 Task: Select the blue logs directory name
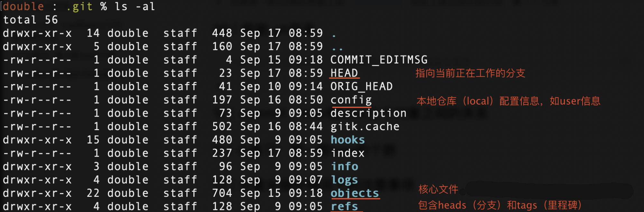pos(344,180)
